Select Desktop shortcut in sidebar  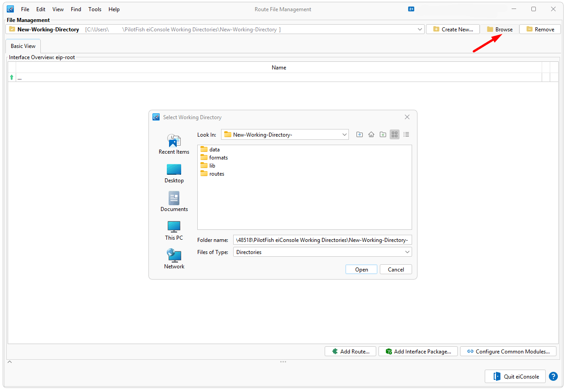(174, 173)
